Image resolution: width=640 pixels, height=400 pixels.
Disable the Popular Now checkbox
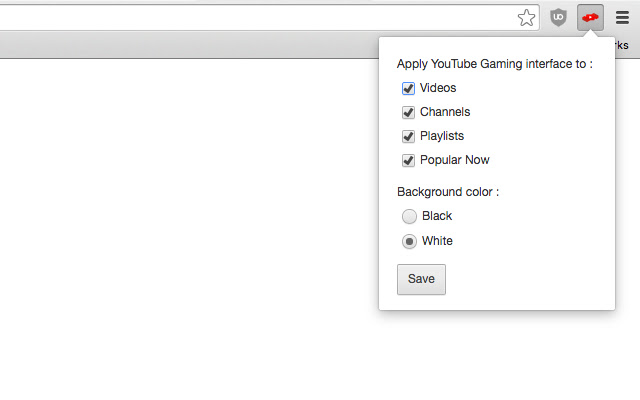(x=408, y=160)
